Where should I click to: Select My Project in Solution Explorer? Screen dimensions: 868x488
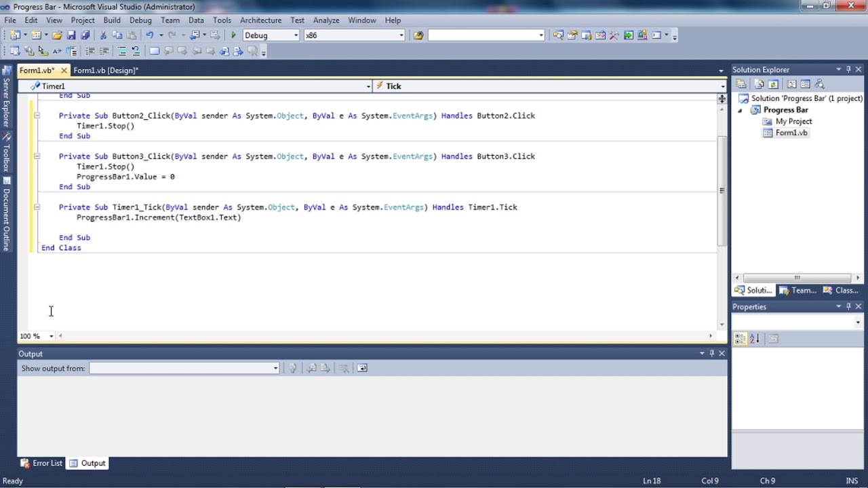click(x=793, y=121)
